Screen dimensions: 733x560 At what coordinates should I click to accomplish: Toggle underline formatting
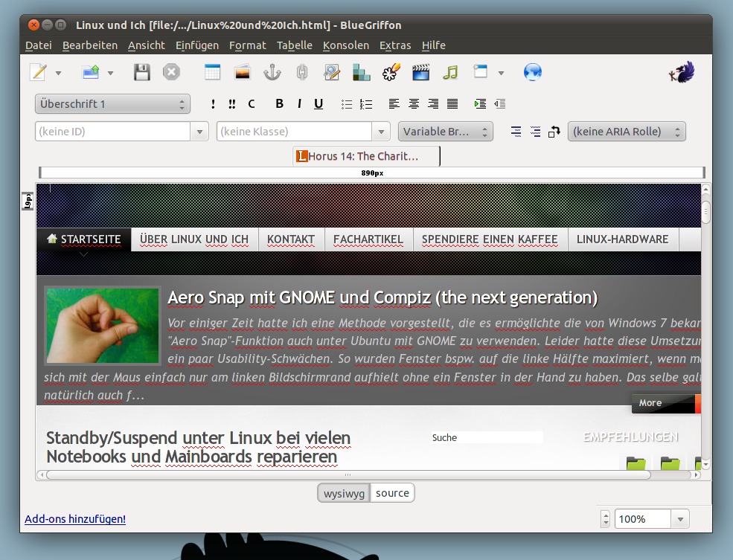click(318, 103)
